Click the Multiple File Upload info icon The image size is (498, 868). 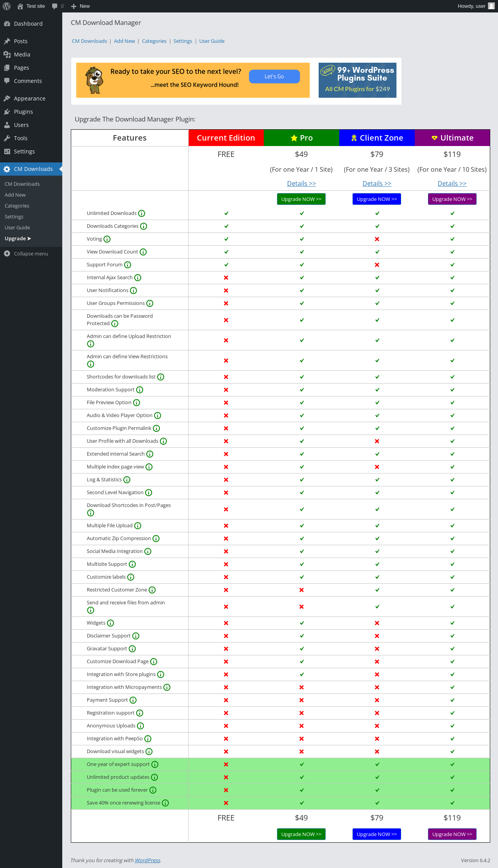pyautogui.click(x=138, y=526)
